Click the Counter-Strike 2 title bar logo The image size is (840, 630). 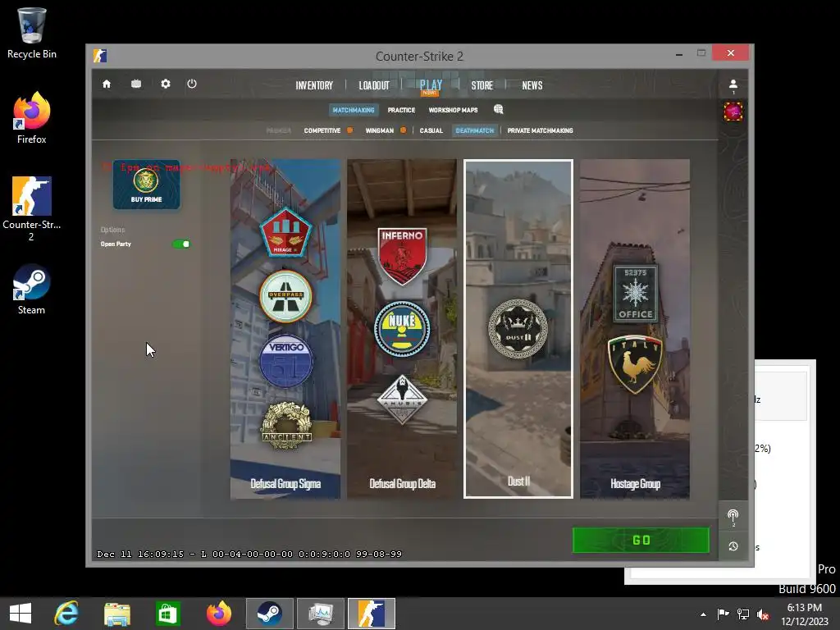100,56
